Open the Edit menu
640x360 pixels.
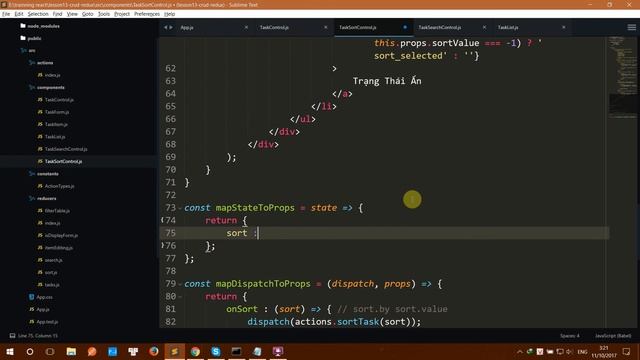coord(19,14)
